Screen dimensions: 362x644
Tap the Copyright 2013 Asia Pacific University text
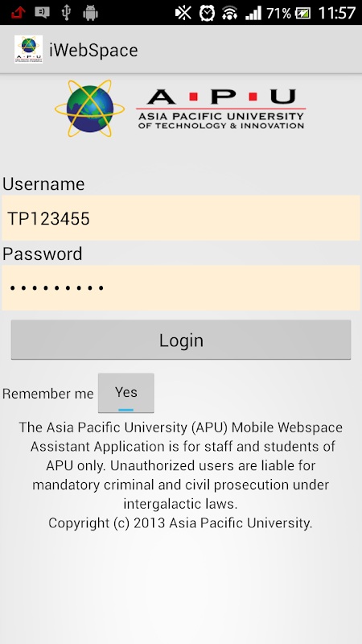click(180, 522)
